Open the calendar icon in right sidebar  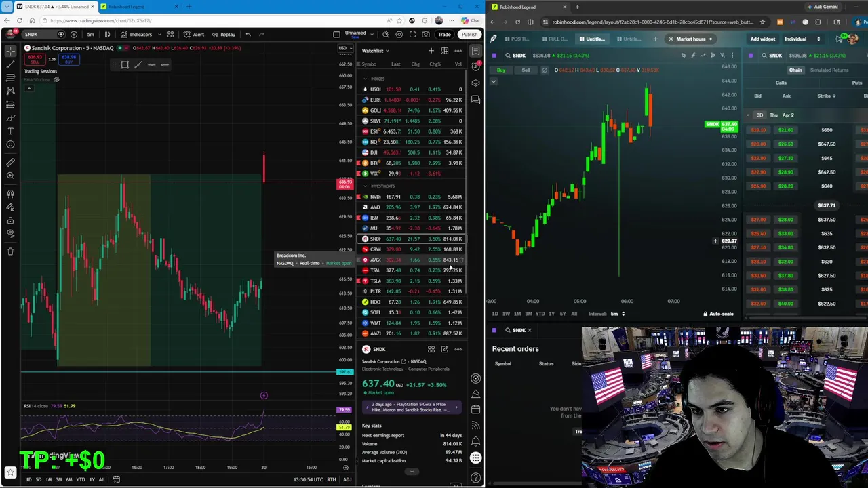[x=475, y=409]
